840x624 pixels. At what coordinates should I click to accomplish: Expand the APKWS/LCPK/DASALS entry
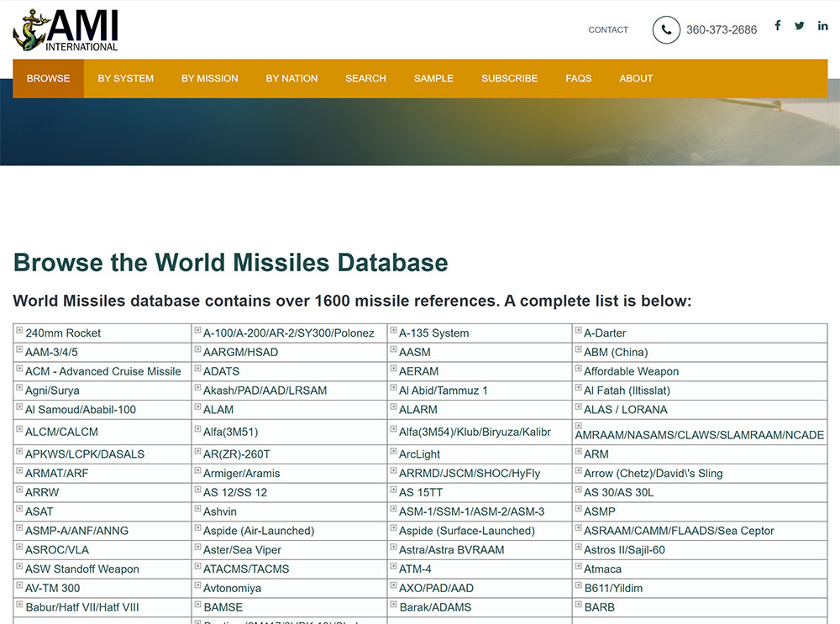[19, 452]
